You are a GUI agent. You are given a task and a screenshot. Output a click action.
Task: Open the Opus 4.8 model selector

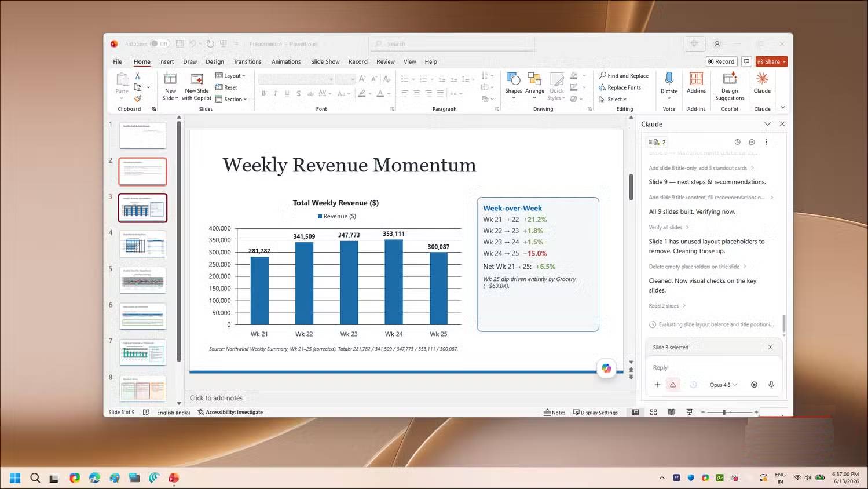coord(723,385)
